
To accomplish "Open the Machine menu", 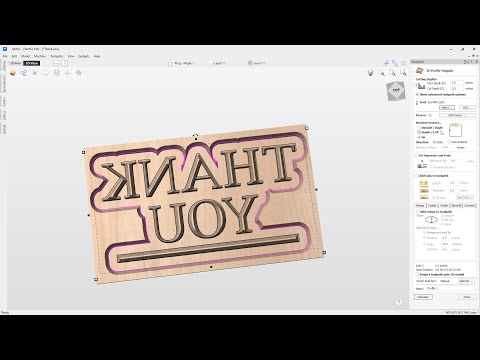I will point(40,56).
